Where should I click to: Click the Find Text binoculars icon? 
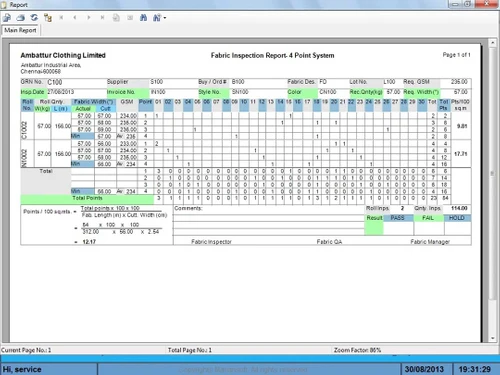click(x=143, y=18)
